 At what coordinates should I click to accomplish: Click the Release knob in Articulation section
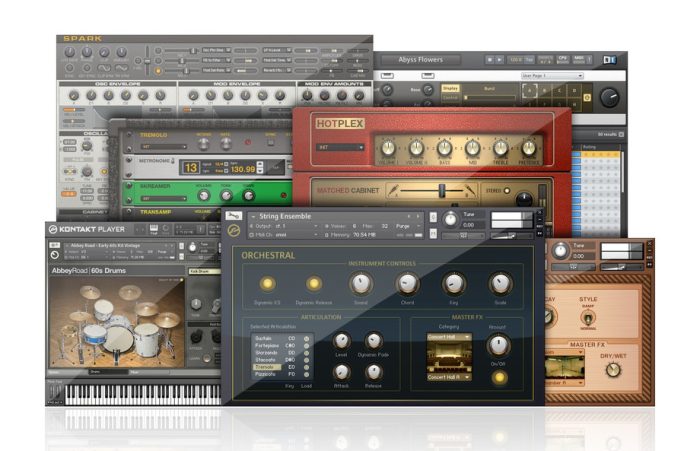[x=373, y=372]
